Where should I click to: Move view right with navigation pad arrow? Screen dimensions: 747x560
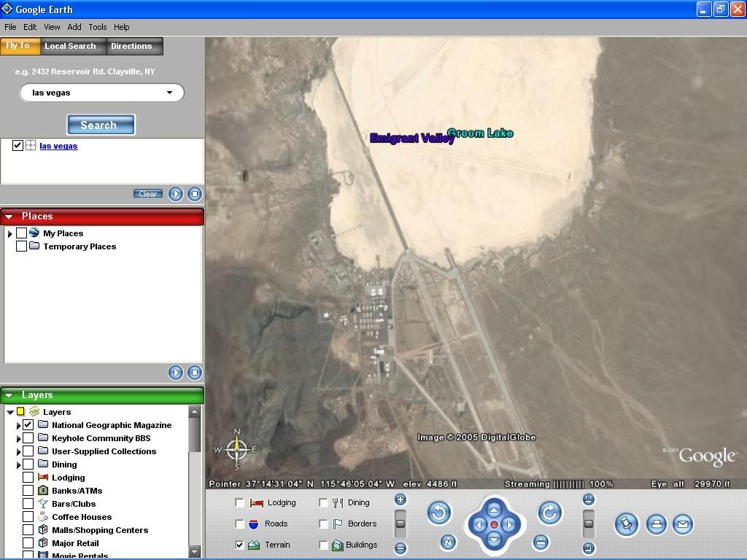click(x=509, y=525)
